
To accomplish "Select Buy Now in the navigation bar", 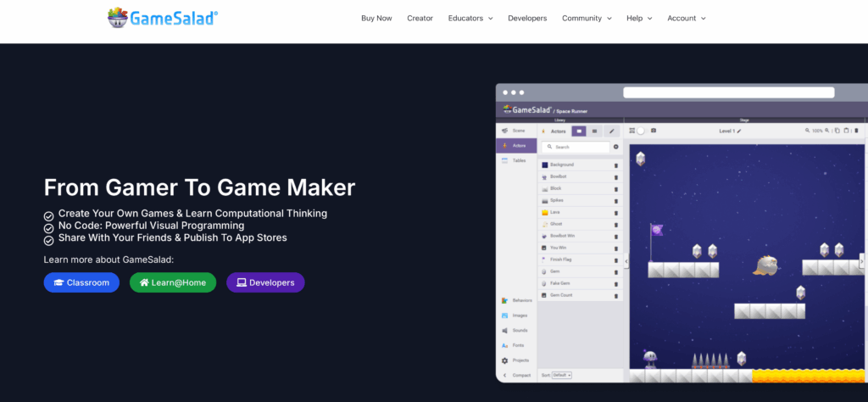I will click(376, 18).
